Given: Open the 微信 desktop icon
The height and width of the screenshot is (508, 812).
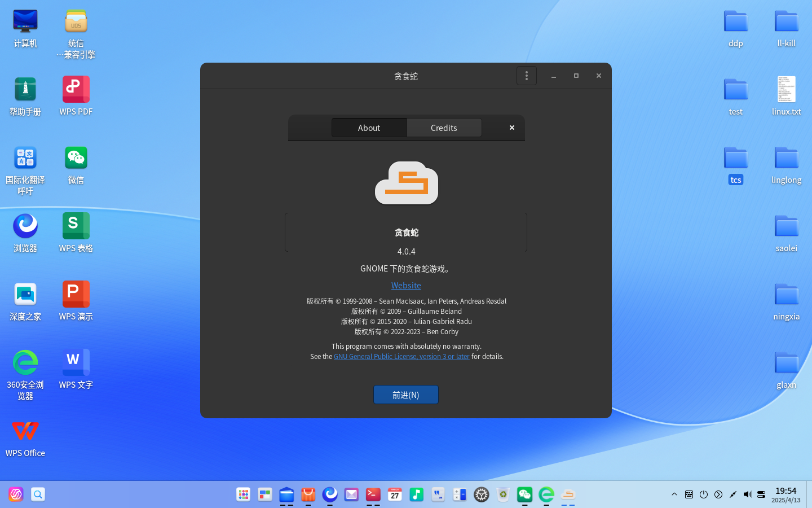Looking at the screenshot, I should pos(76,165).
